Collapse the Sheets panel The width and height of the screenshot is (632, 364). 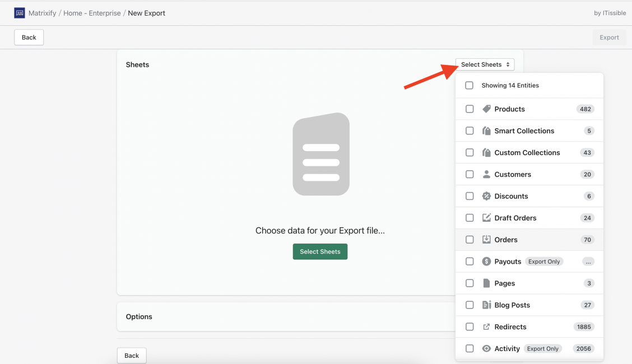(137, 64)
